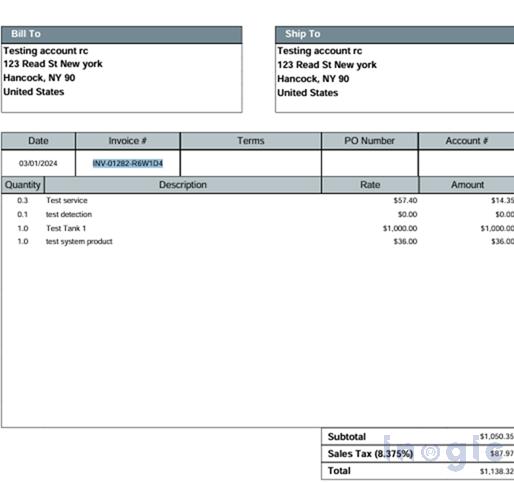The width and height of the screenshot is (514, 482).
Task: Click 123 Read St New york in Ship To
Action: [x=327, y=65]
